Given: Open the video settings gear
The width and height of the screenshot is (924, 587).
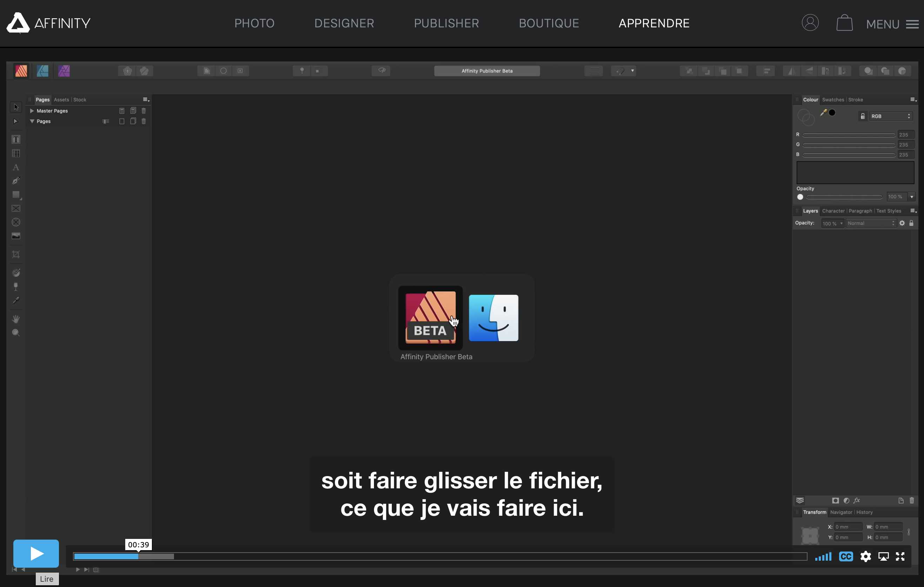Looking at the screenshot, I should tap(865, 556).
